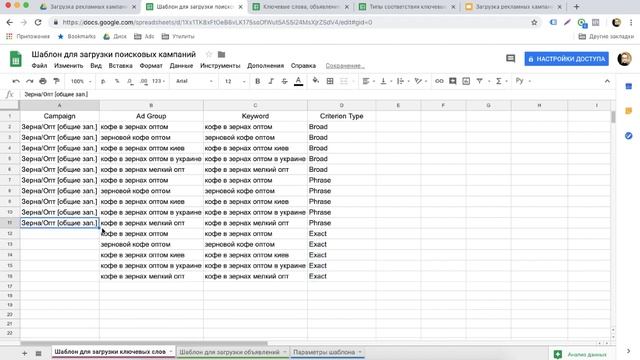Viewport: 640px width, 360px height.
Task: Click the Print icon
Action: (x=43, y=81)
